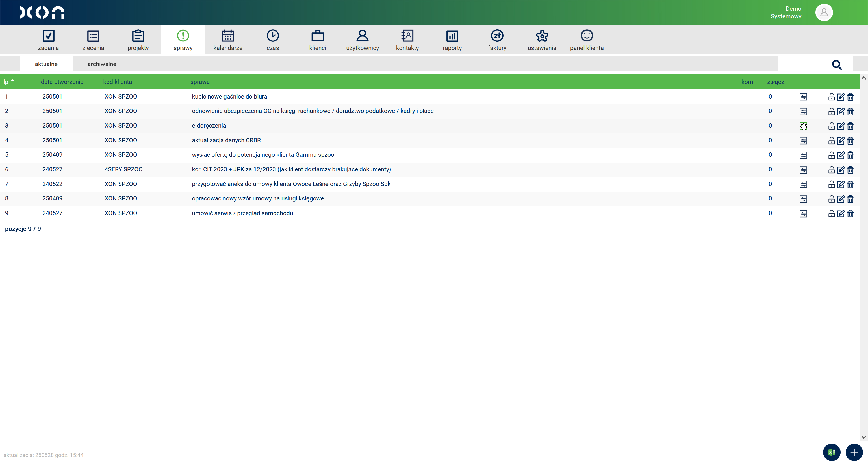Open the zadania module

[48, 40]
